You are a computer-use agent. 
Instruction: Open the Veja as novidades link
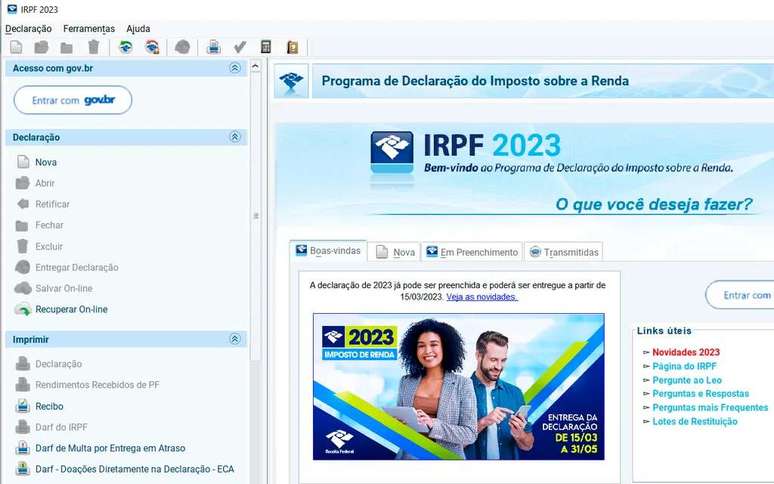point(482,297)
